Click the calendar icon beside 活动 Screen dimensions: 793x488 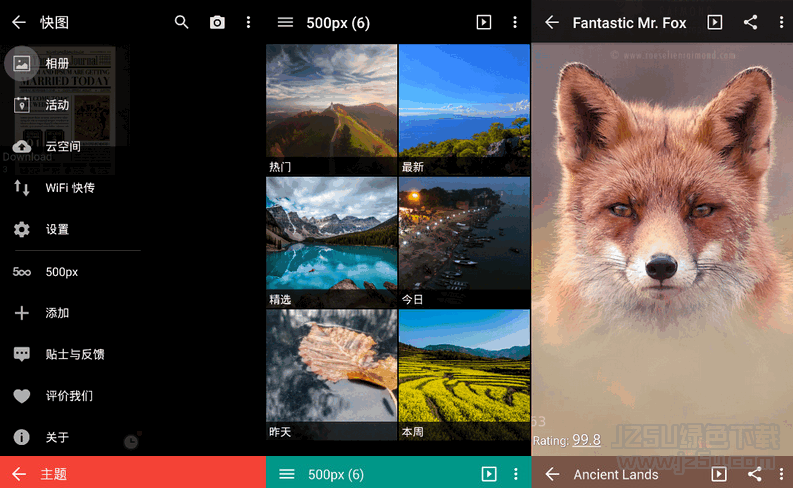(x=22, y=105)
